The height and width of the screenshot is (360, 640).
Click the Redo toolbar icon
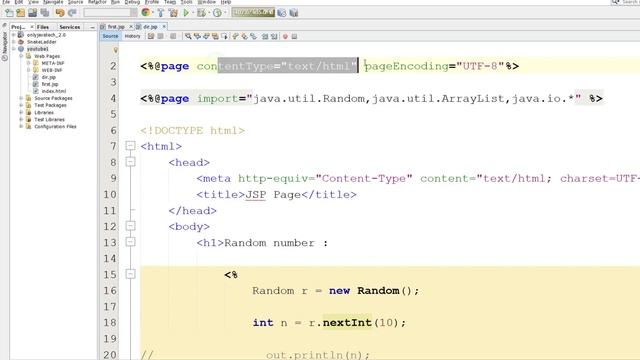coord(72,13)
